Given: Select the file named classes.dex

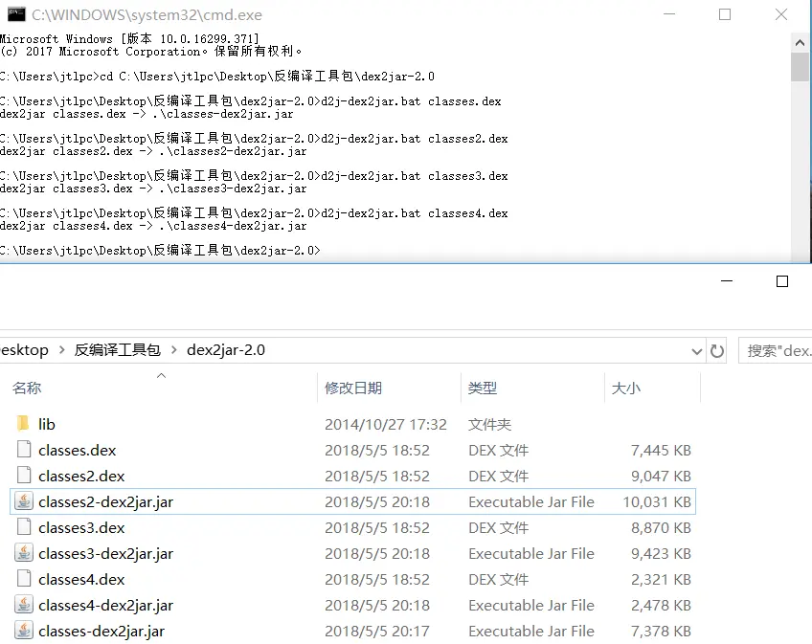Looking at the screenshot, I should coord(78,450).
